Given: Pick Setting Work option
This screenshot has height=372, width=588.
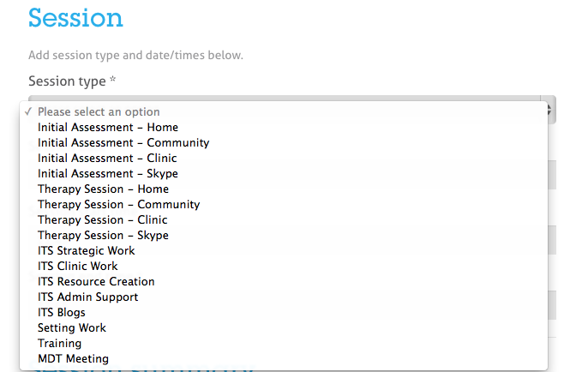Looking at the screenshot, I should 71,328.
